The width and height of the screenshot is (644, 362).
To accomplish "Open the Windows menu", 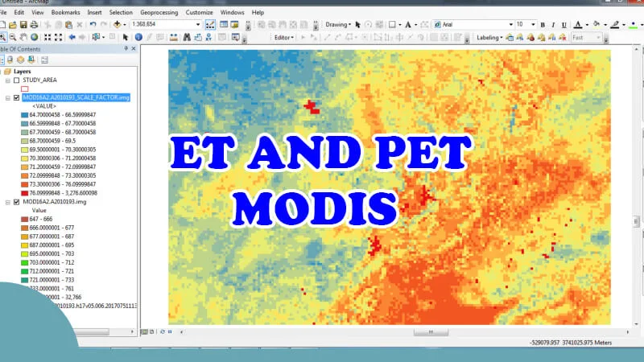I will [x=232, y=12].
